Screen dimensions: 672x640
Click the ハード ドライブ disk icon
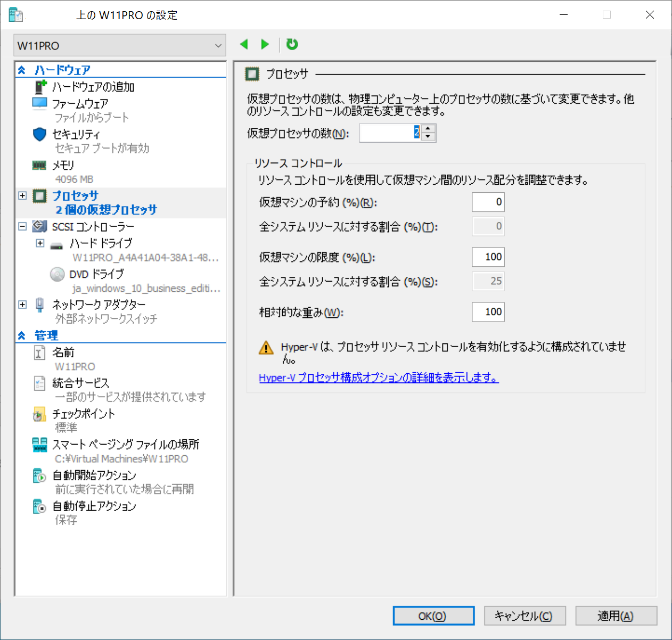(x=57, y=245)
